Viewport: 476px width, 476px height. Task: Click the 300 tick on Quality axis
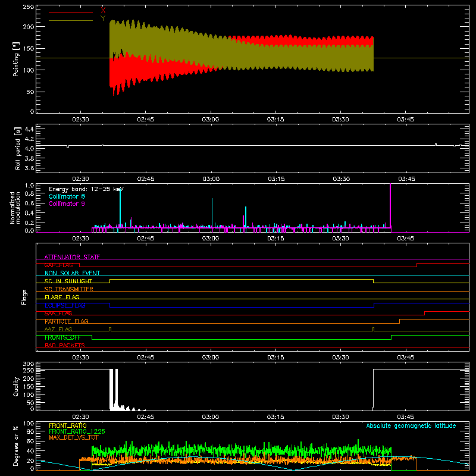[x=29, y=364]
